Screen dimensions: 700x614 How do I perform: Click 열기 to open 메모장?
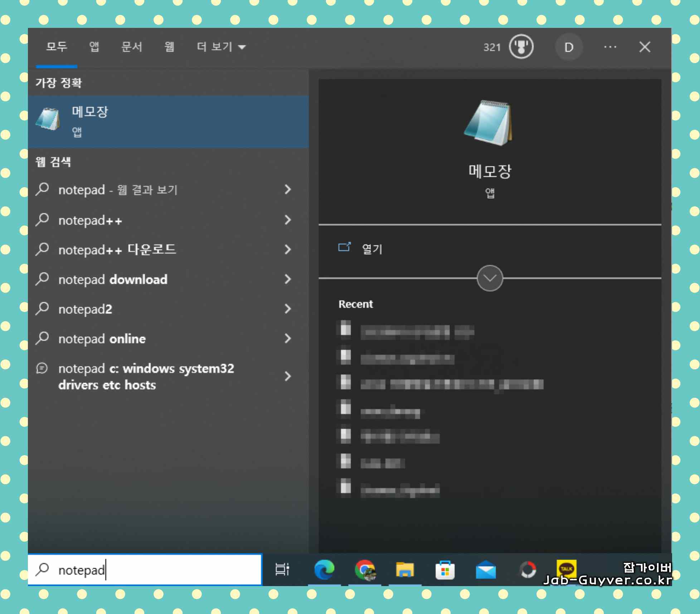[x=372, y=249]
